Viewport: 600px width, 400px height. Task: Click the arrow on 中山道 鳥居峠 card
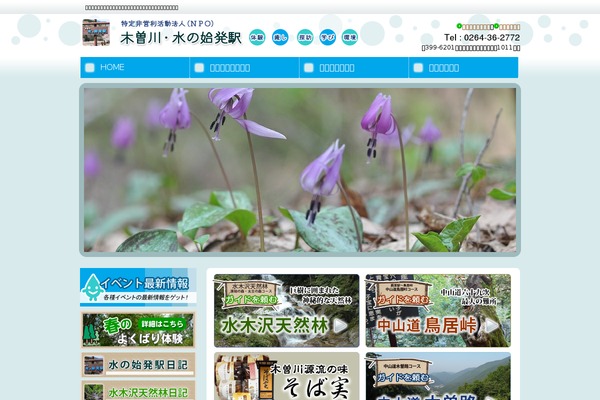(x=492, y=326)
